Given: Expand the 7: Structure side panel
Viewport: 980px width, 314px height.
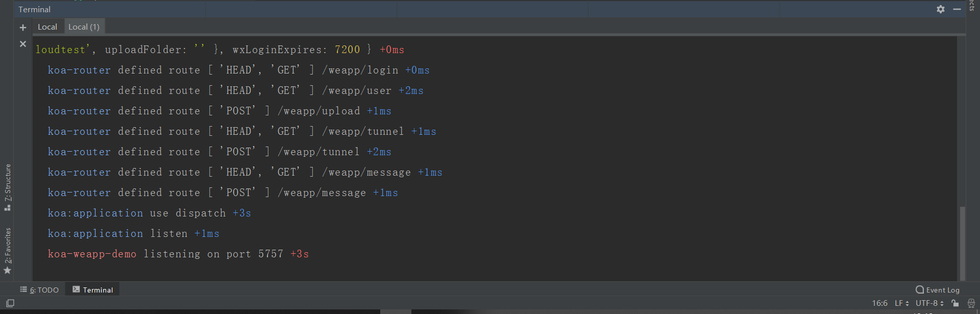Looking at the screenshot, I should pyautogui.click(x=8, y=187).
